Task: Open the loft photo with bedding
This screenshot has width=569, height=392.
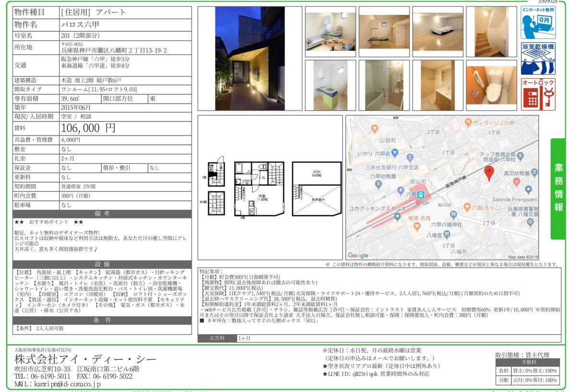Action: coord(437,32)
